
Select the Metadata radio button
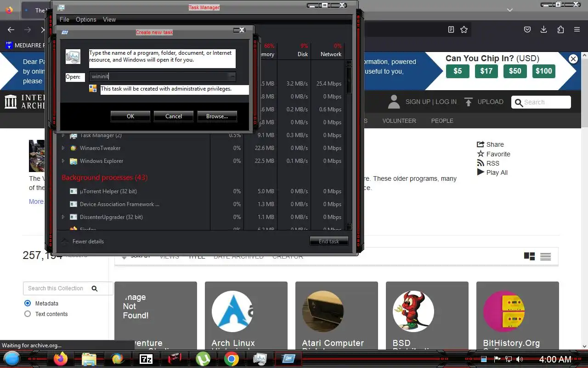click(x=28, y=303)
